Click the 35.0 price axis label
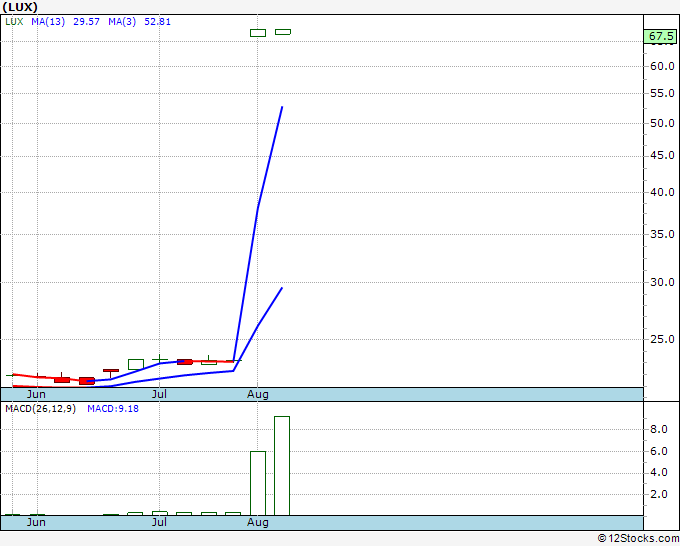The height and width of the screenshot is (546, 680). (662, 234)
